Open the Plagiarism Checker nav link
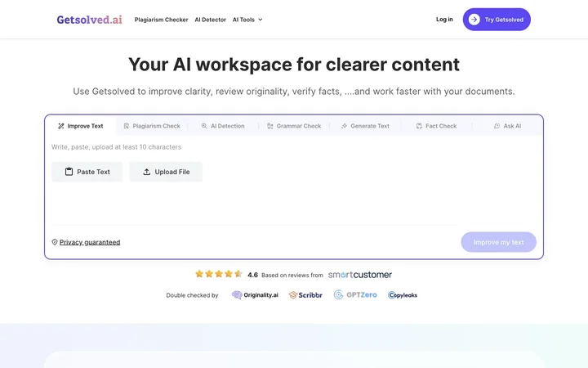The height and width of the screenshot is (368, 588). [161, 20]
